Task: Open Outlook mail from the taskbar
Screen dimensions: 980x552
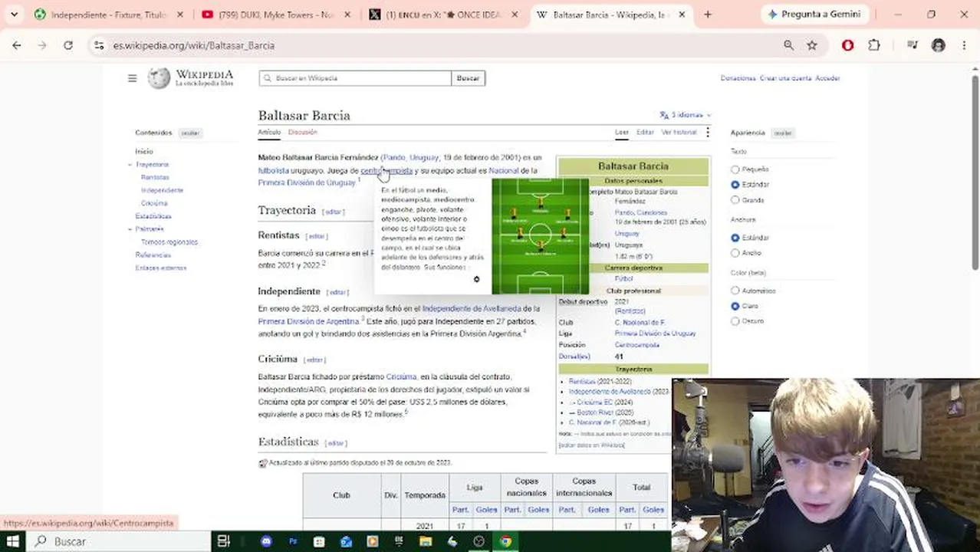Action: coord(346,541)
